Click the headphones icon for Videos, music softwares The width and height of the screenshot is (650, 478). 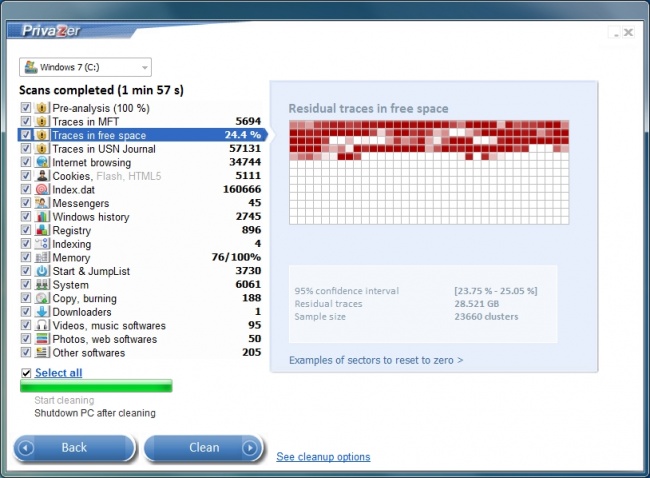coord(42,325)
